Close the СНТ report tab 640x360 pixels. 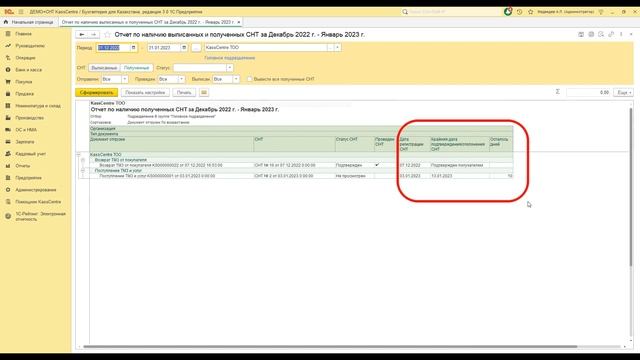(x=239, y=22)
